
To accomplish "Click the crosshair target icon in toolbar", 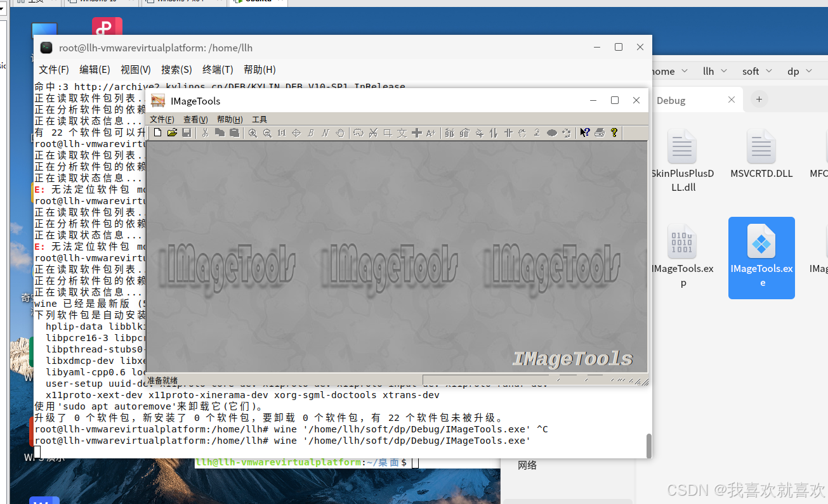I will (x=296, y=133).
